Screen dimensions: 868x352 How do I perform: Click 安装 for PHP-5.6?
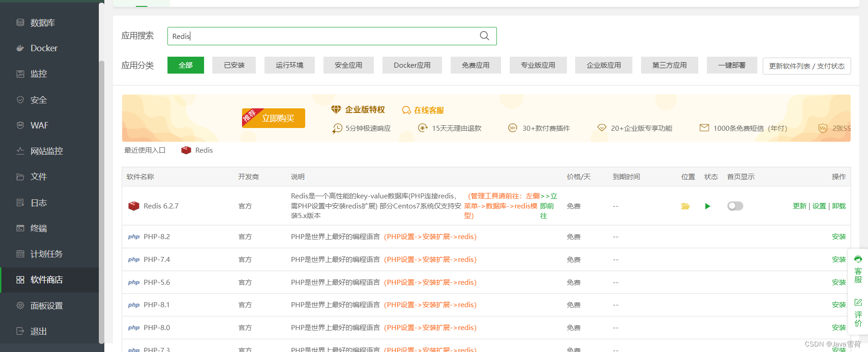839,283
